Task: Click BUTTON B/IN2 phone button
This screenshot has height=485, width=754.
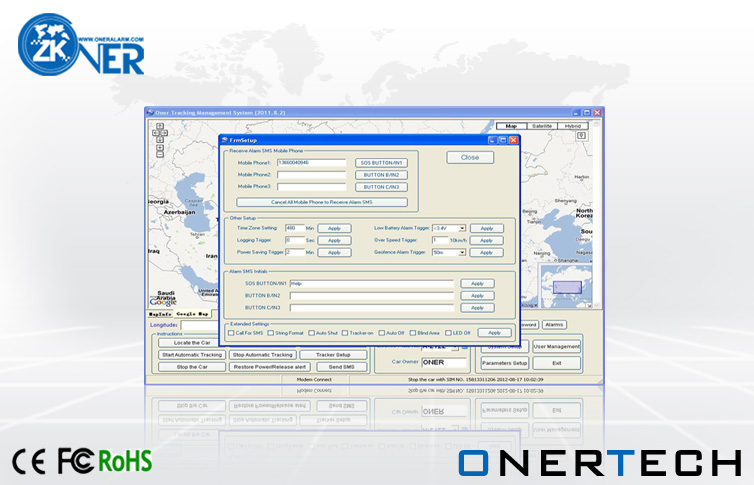Action: click(x=381, y=175)
